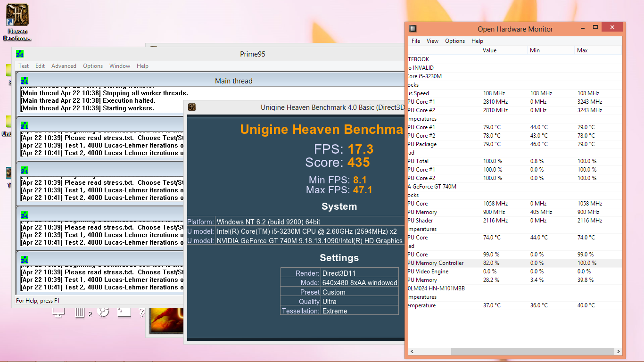Click the Max FPS 47.1 value

[x=363, y=190]
